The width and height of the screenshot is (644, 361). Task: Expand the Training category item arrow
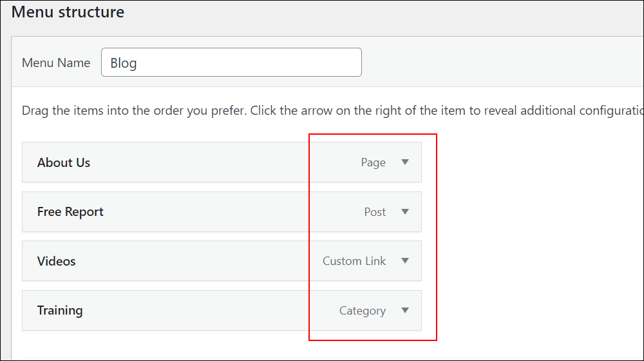(405, 311)
